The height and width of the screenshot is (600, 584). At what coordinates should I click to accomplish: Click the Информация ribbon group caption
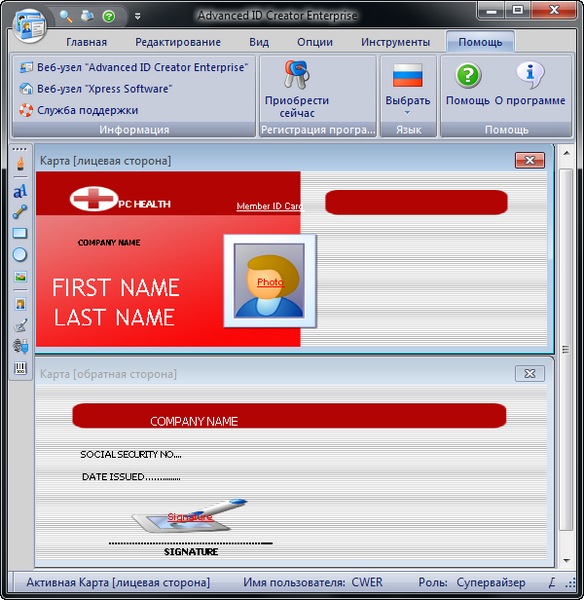tap(134, 130)
